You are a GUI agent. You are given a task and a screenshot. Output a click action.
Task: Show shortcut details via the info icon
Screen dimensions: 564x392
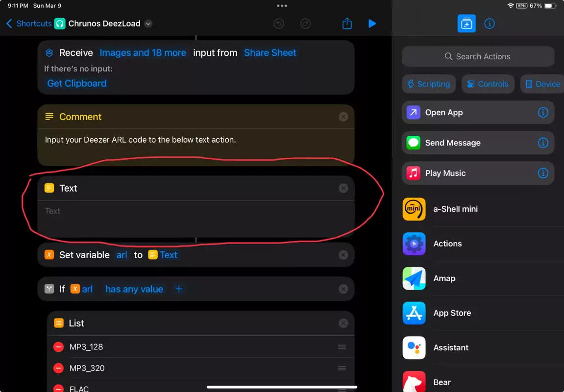(489, 23)
